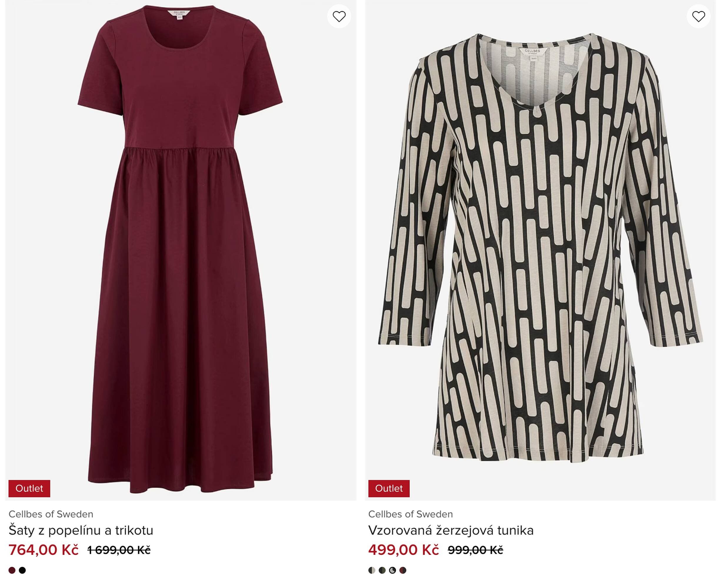723x588 pixels.
Task: Click the tunic original price 999,00 Kč
Action: (475, 550)
